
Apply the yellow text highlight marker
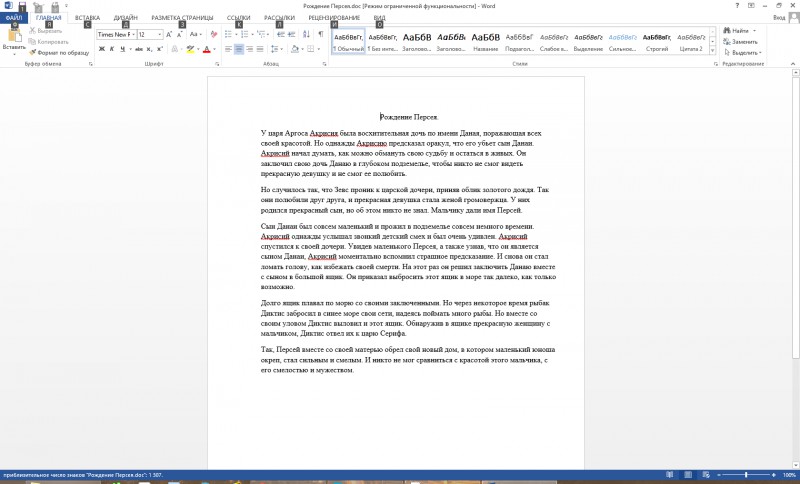[x=190, y=49]
